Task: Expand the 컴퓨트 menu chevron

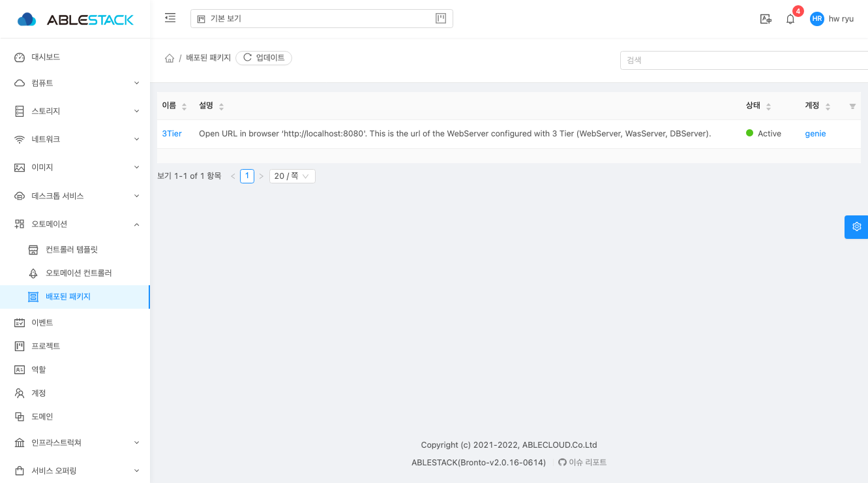Action: pyautogui.click(x=137, y=84)
